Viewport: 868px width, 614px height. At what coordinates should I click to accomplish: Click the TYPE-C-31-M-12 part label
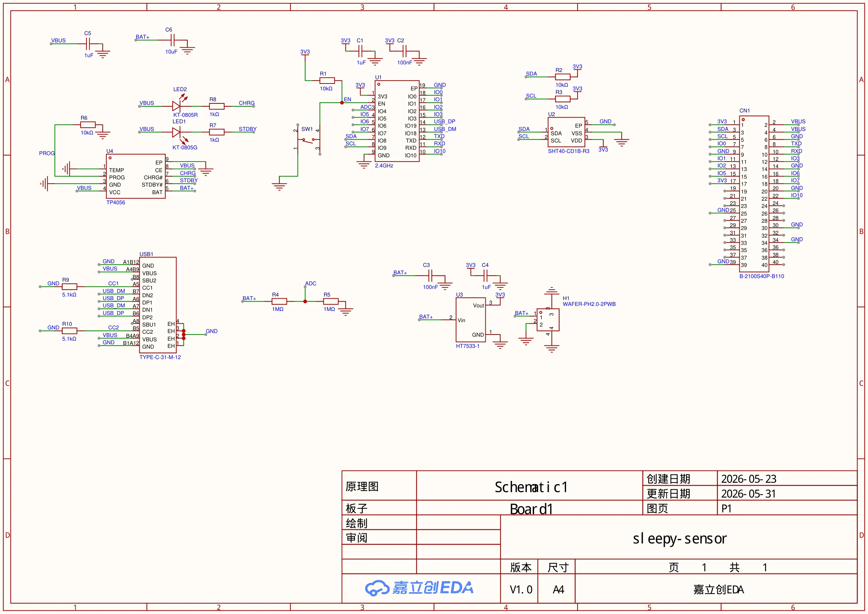click(160, 357)
